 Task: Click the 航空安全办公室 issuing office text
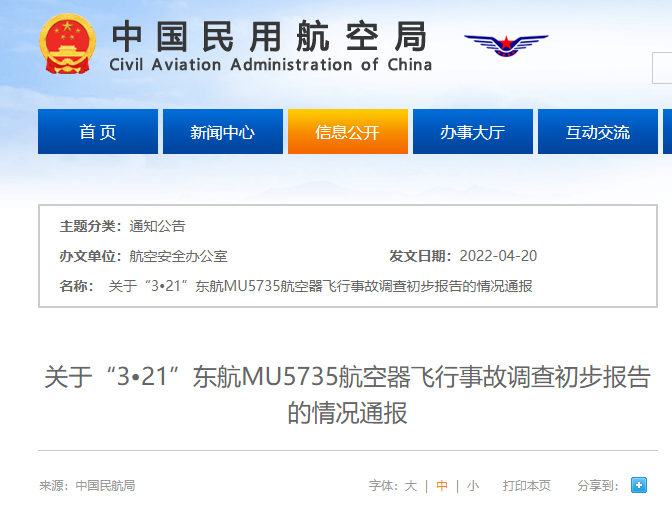[178, 256]
